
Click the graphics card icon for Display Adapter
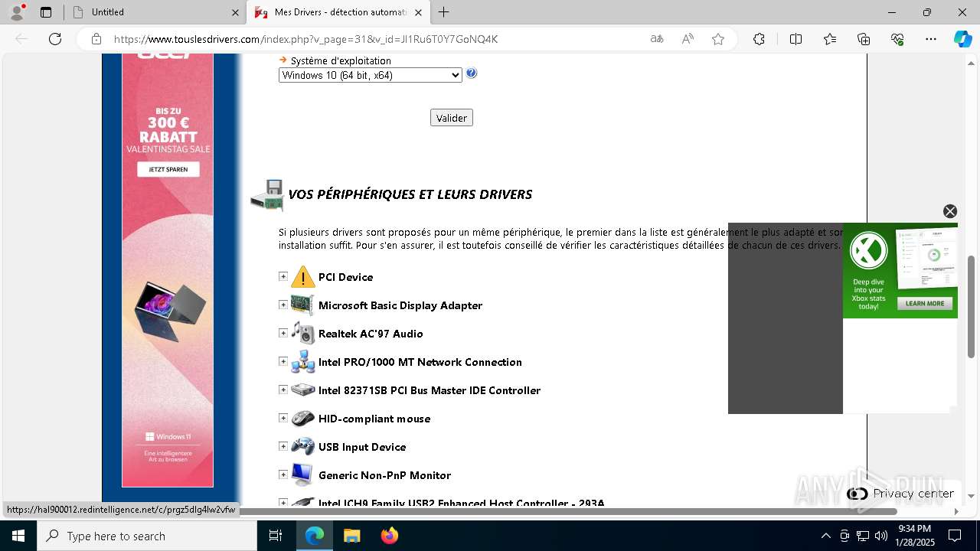click(303, 305)
